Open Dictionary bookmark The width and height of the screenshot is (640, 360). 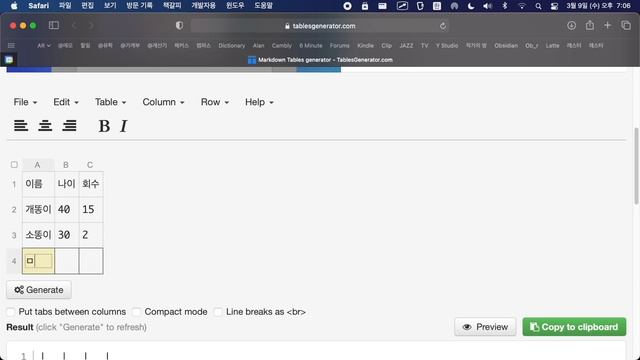point(231,45)
